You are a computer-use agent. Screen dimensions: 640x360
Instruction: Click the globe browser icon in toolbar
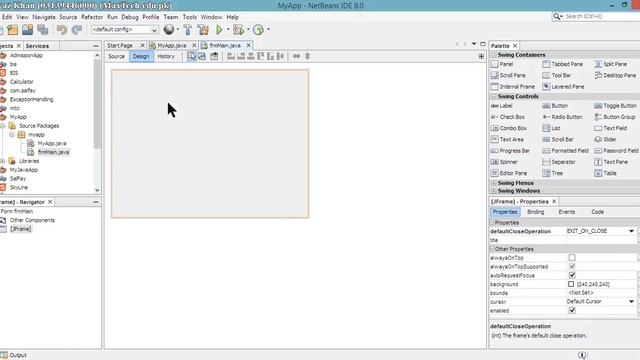[169, 29]
